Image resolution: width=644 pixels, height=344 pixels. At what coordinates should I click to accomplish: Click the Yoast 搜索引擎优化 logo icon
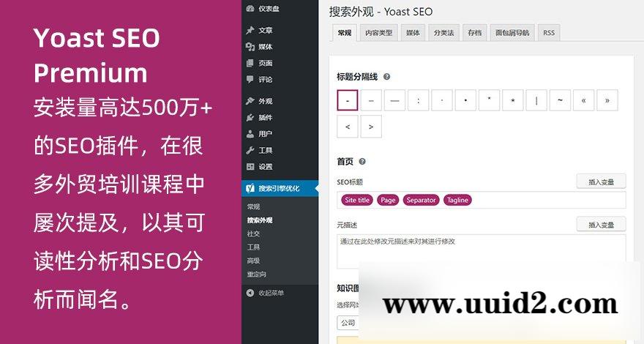tap(250, 188)
